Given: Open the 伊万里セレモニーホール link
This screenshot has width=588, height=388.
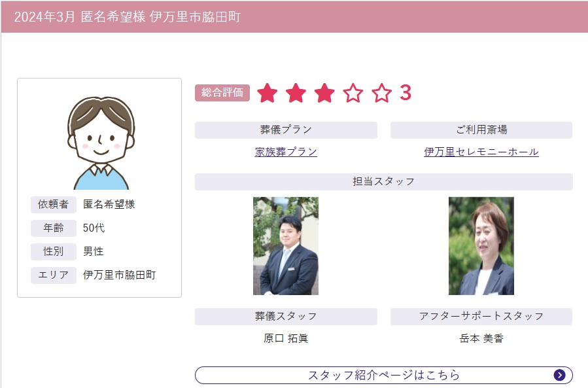Looking at the screenshot, I should (481, 152).
